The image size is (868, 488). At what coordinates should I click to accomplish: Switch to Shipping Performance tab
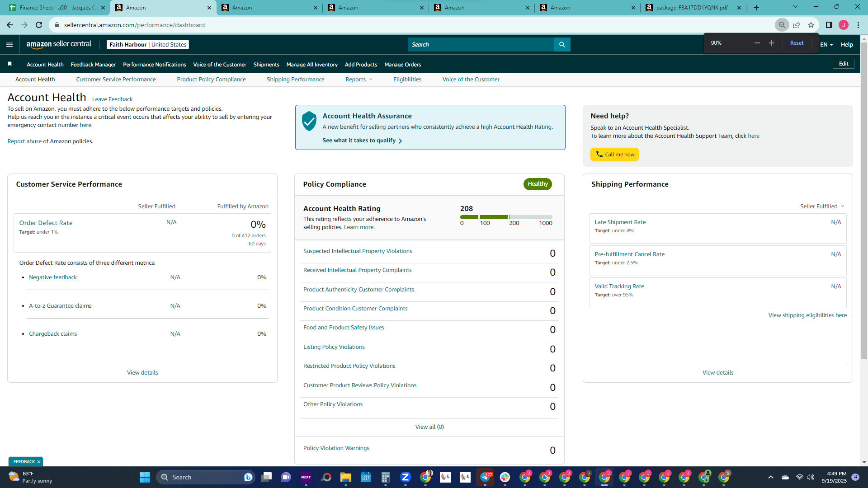tap(295, 80)
